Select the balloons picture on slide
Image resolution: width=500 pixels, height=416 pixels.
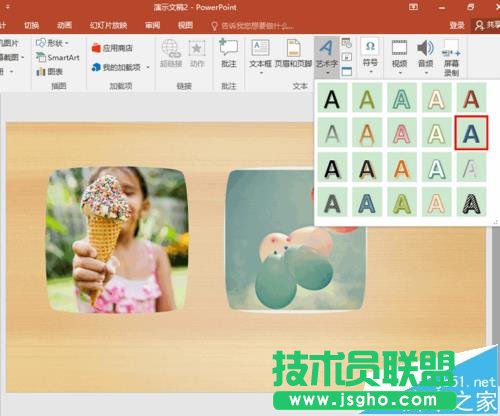click(x=296, y=240)
